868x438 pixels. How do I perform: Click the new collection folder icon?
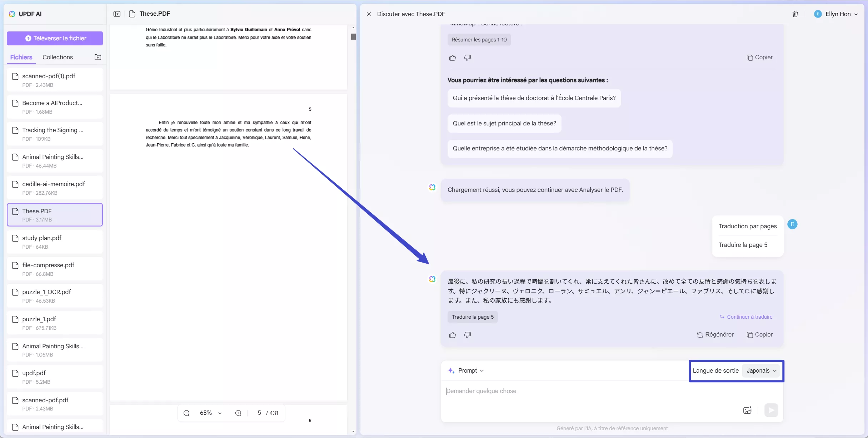coord(98,57)
